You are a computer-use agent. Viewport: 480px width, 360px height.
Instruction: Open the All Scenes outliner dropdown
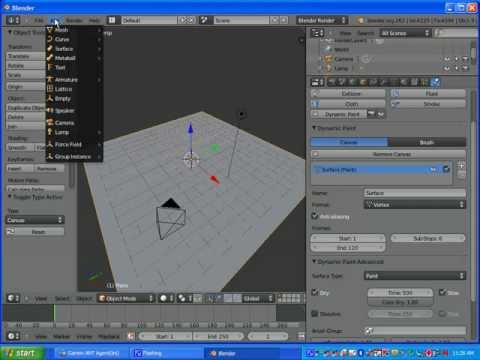[x=405, y=33]
